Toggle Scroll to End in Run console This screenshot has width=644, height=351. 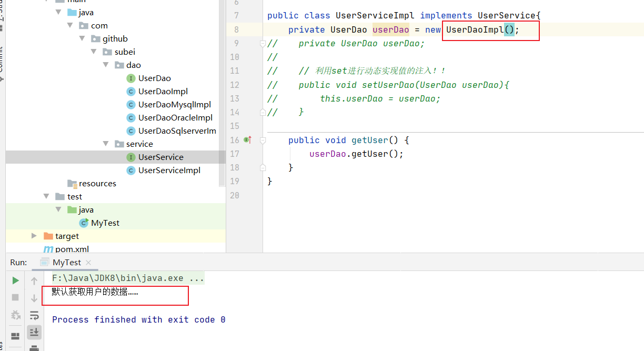(x=34, y=332)
